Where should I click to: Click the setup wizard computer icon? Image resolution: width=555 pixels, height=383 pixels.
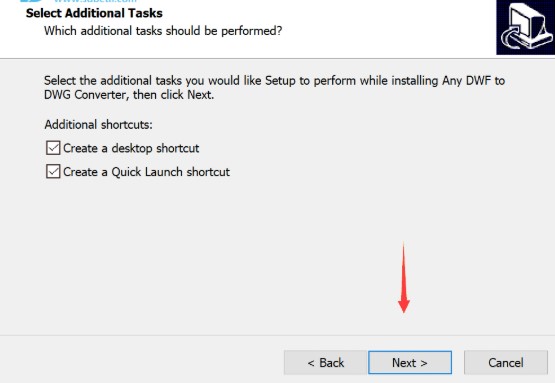click(526, 27)
